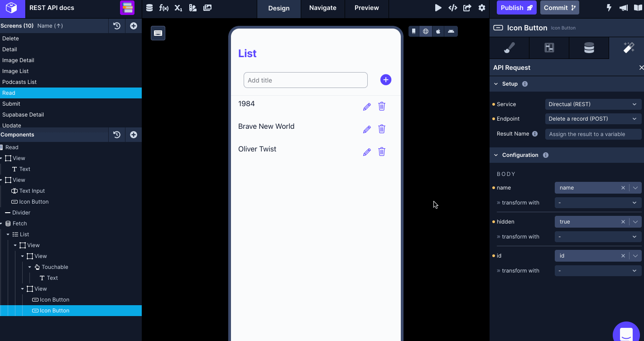Viewport: 644px width, 341px height.
Task: Click the Draftbit cube logo
Action: click(x=11, y=8)
